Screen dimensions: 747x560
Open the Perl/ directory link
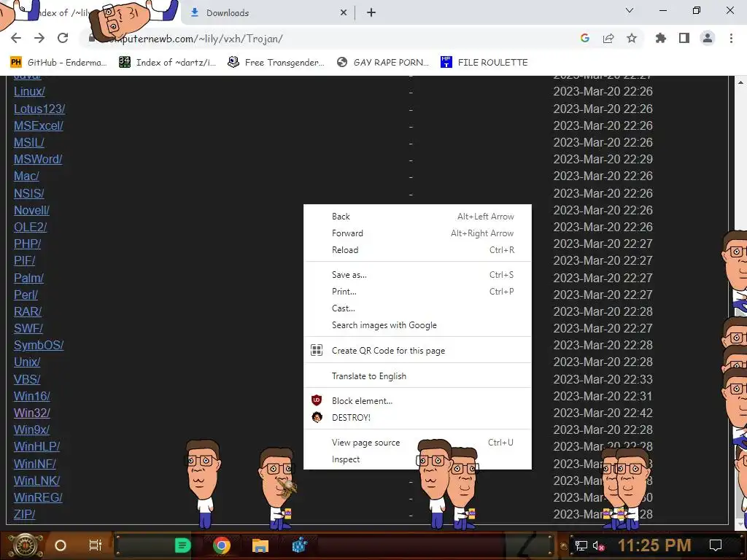[x=26, y=295]
